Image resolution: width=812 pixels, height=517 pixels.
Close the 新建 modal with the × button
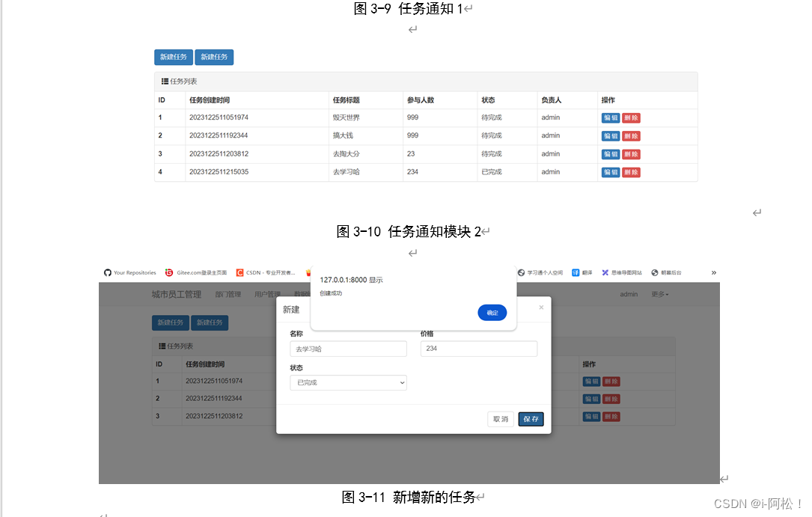pos(541,307)
